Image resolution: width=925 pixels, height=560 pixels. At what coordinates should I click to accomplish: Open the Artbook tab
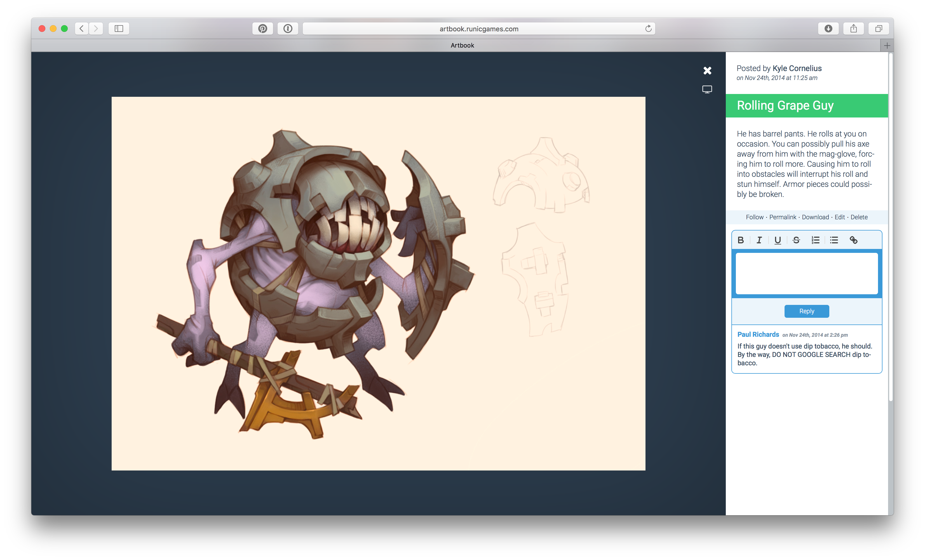pyautogui.click(x=462, y=45)
